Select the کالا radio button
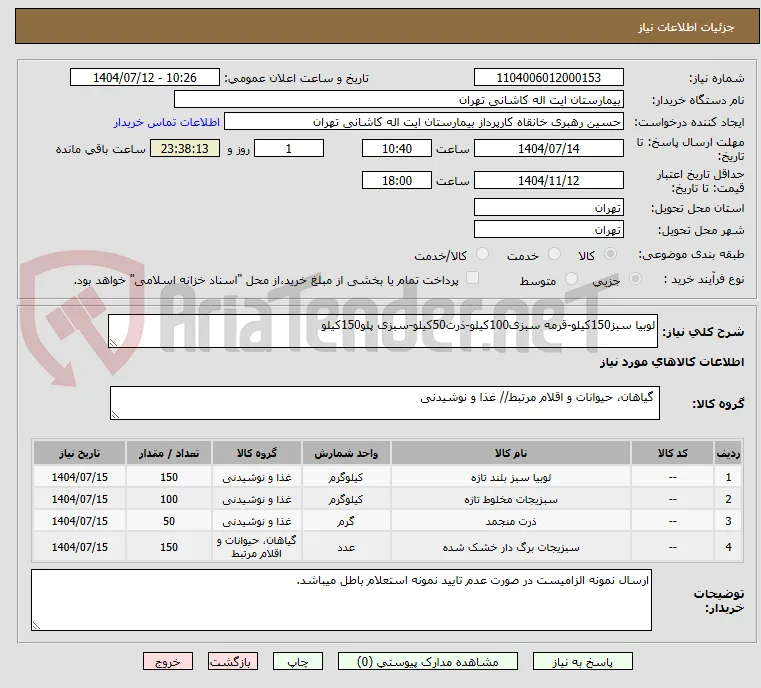 click(x=611, y=254)
